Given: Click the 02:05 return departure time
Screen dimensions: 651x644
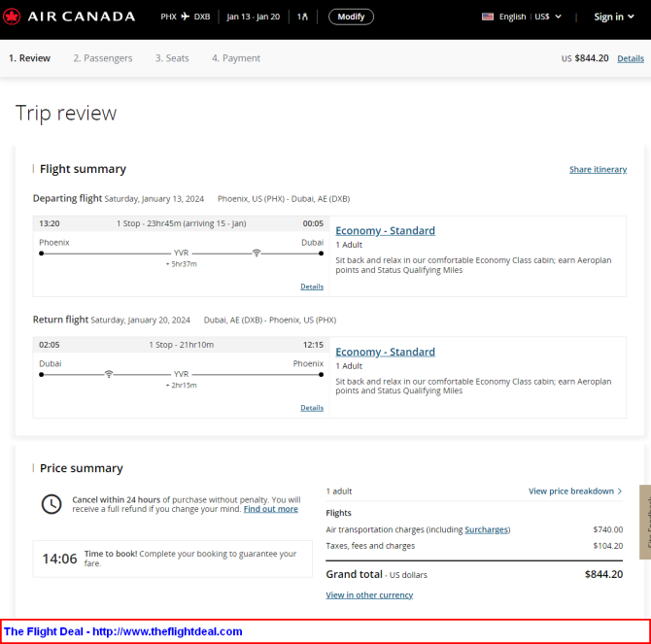Looking at the screenshot, I should (x=50, y=345).
